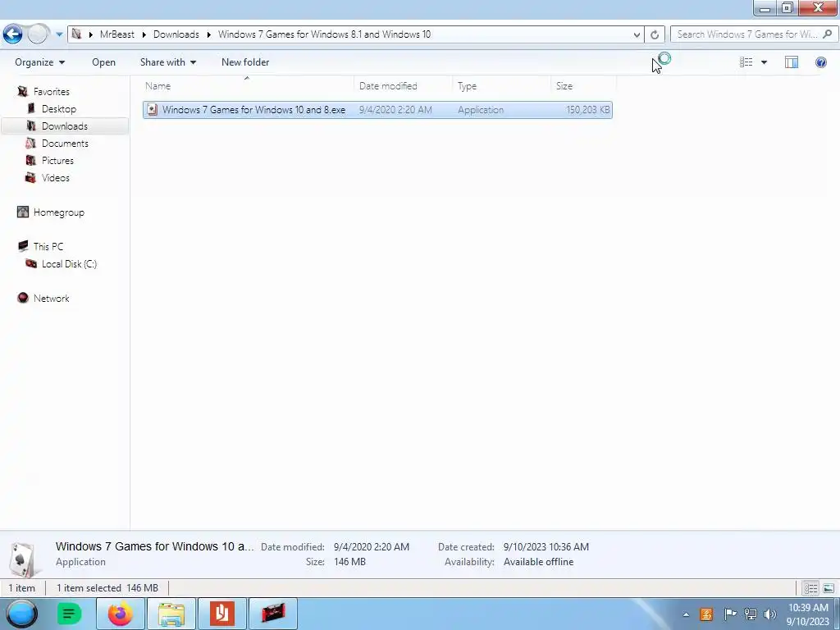Switch to large thumbnails via status bar icon

(829, 588)
